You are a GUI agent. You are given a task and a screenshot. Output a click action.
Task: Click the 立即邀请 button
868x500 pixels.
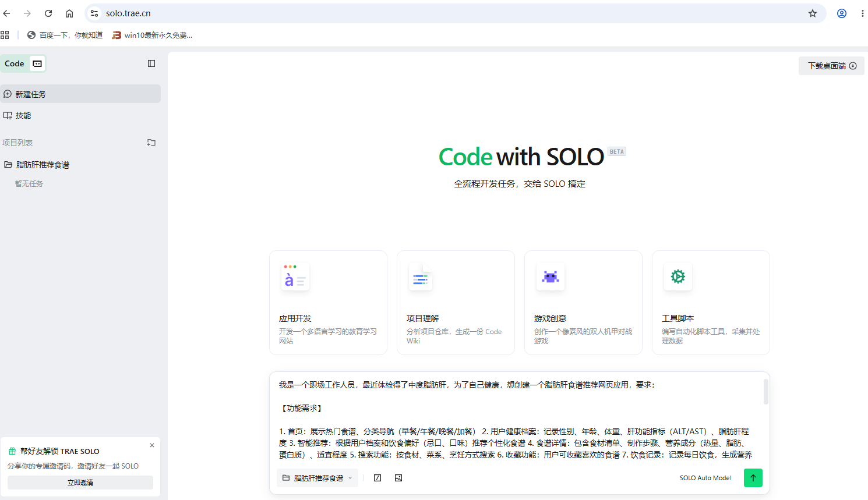click(x=80, y=483)
